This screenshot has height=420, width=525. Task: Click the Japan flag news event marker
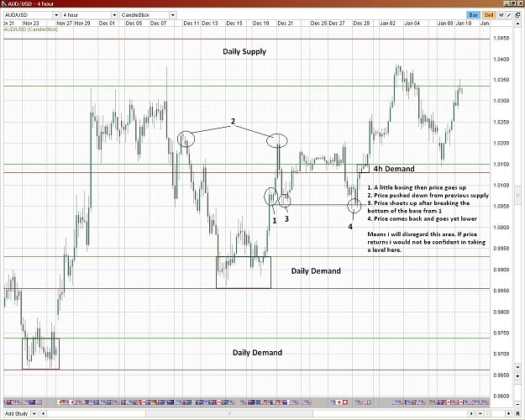coord(339,402)
